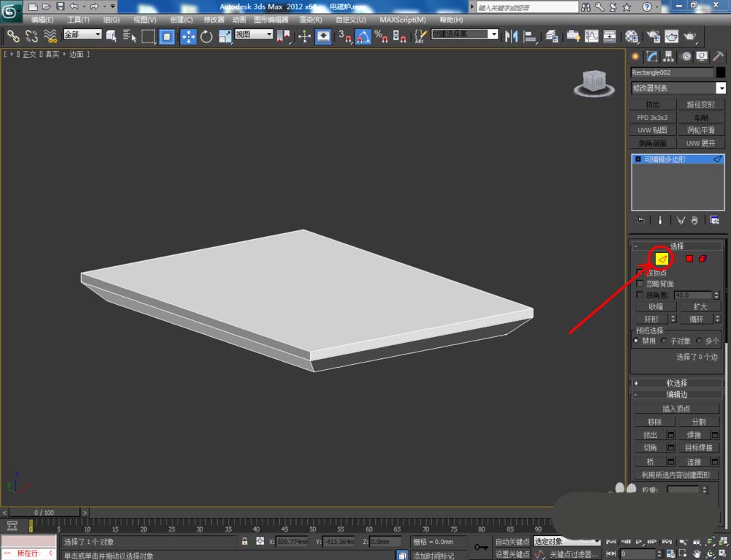Choose the Rectangular Selection Region tool
The width and height of the screenshot is (731, 560).
coord(148,37)
